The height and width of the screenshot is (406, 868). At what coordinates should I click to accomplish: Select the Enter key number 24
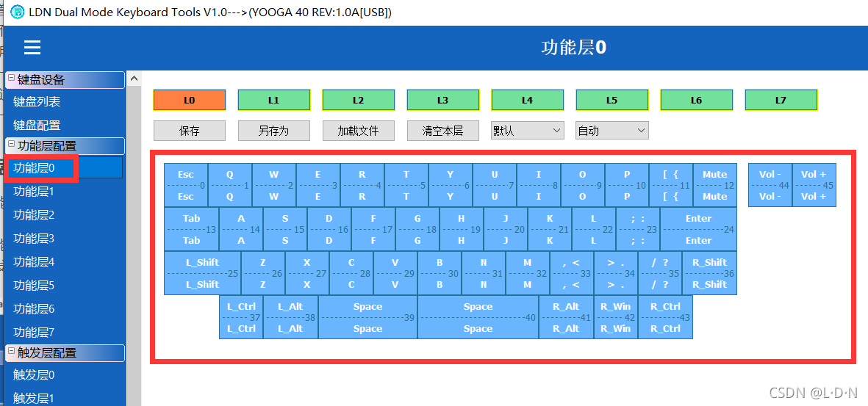point(699,229)
